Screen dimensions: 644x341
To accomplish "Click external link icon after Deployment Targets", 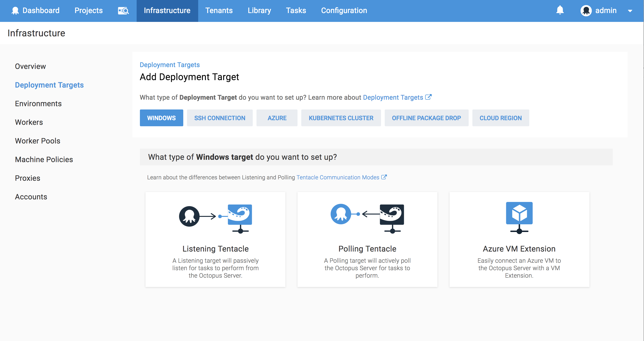I will pyautogui.click(x=428, y=97).
